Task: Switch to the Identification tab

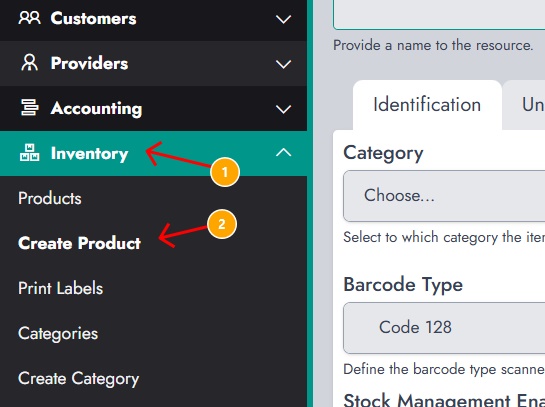Action: [x=427, y=105]
